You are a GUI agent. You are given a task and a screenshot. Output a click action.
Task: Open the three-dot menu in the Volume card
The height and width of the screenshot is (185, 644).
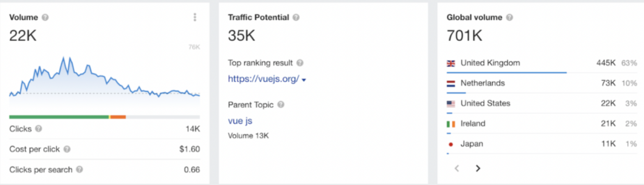[x=195, y=17]
